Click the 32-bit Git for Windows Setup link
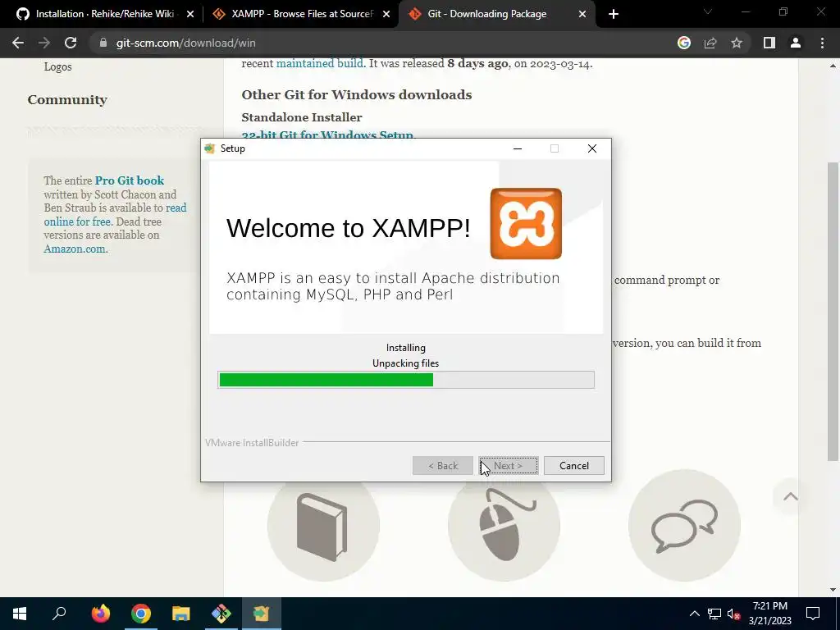The width and height of the screenshot is (840, 630). [x=328, y=135]
